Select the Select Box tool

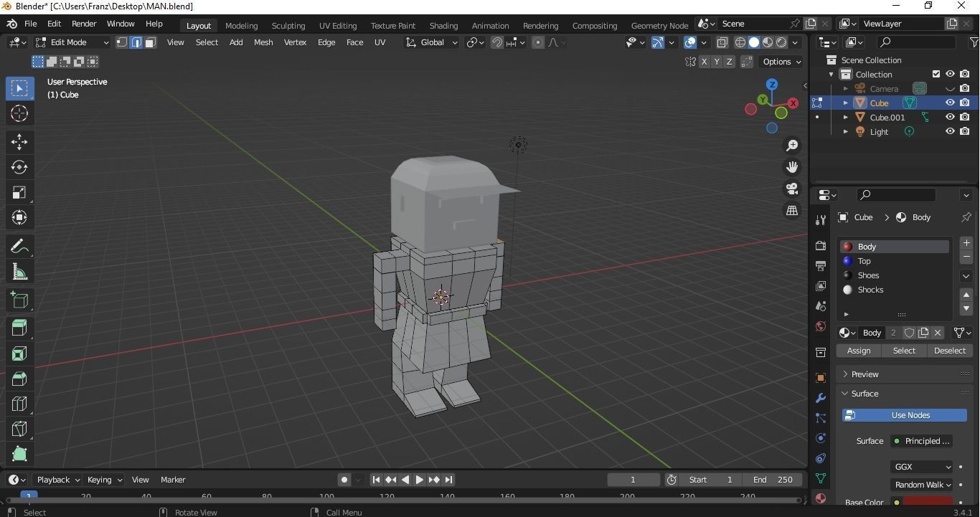19,88
